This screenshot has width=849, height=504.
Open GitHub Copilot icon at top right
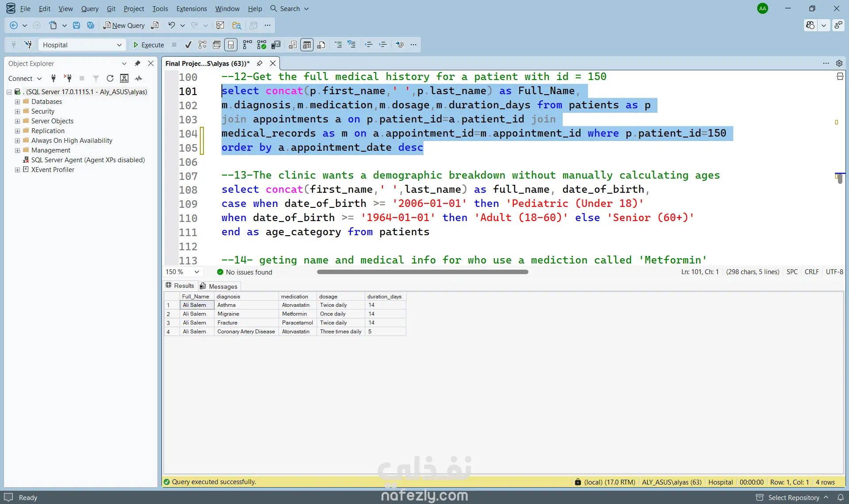click(810, 25)
